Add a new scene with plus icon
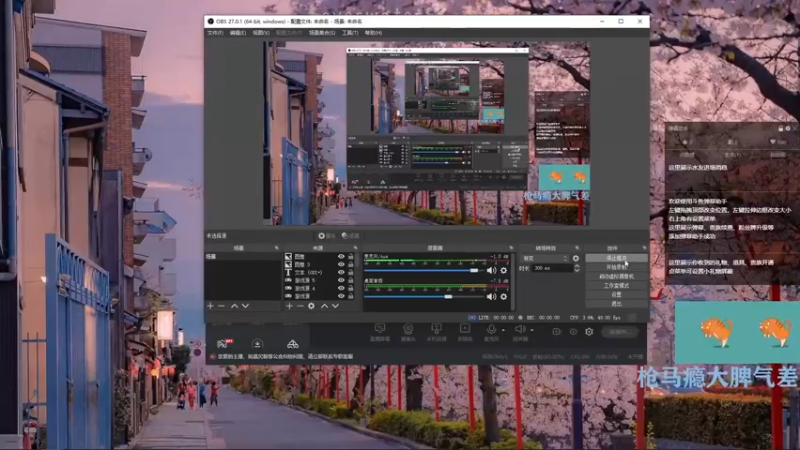 pos(210,306)
